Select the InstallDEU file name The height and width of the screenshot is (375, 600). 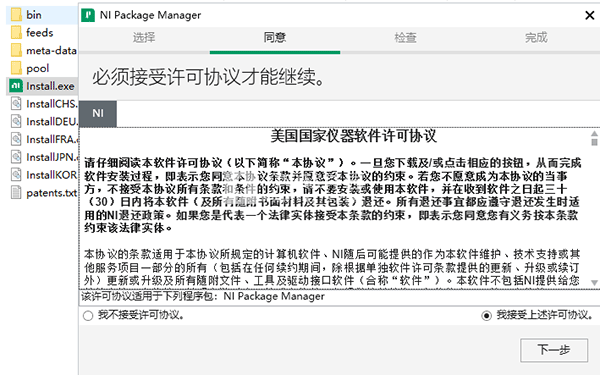tap(52, 122)
